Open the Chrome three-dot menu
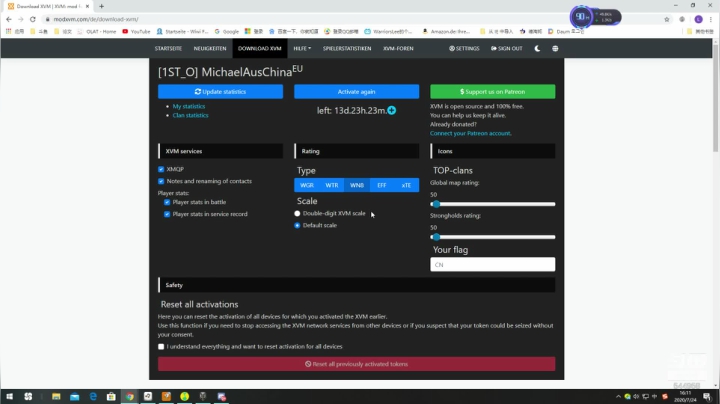The width and height of the screenshot is (720, 404). pyautogui.click(x=711, y=19)
